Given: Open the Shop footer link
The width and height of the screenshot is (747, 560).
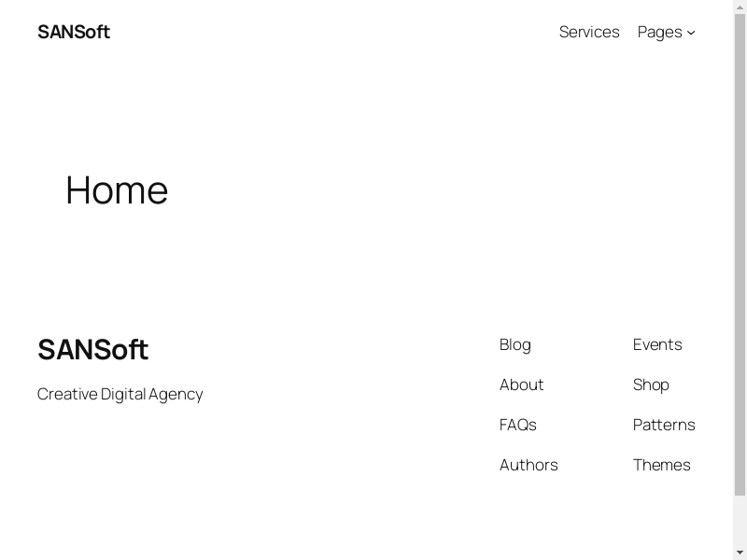Looking at the screenshot, I should click(x=651, y=385).
